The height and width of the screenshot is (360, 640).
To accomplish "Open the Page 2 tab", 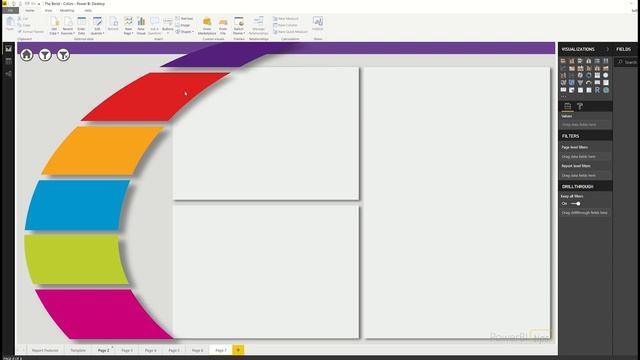I will (103, 350).
